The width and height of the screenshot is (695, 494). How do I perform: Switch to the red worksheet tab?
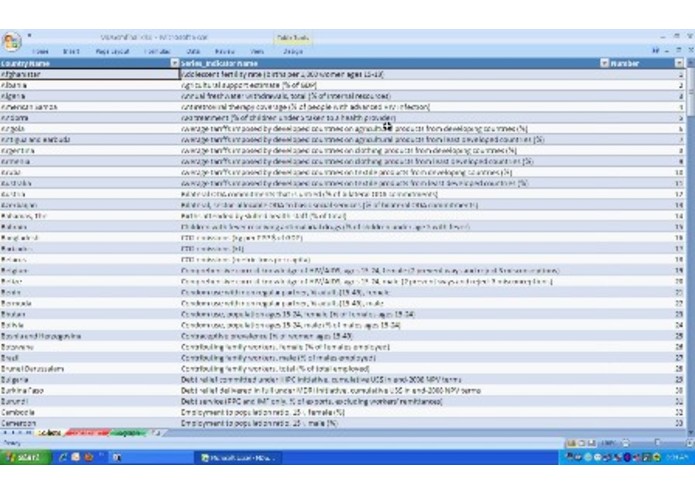[x=87, y=433]
